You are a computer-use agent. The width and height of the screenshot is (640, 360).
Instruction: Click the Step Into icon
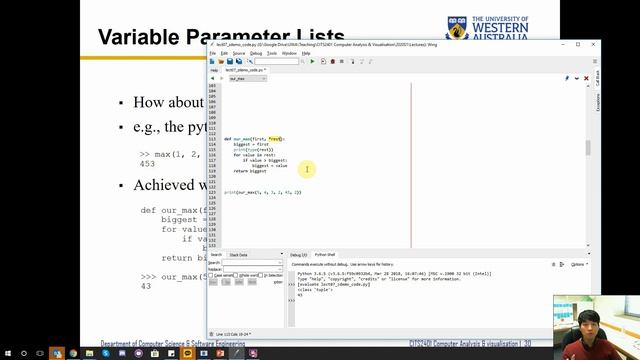[x=352, y=61]
